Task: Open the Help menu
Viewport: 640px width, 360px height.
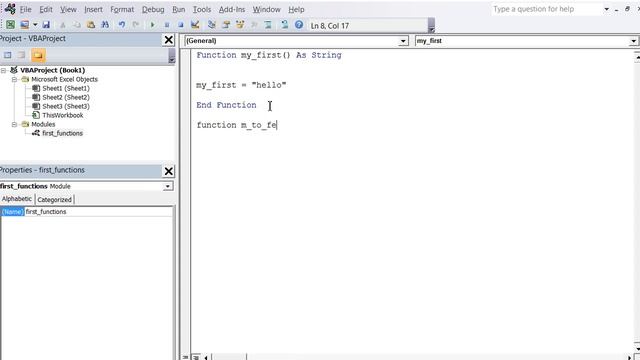Action: [296, 9]
